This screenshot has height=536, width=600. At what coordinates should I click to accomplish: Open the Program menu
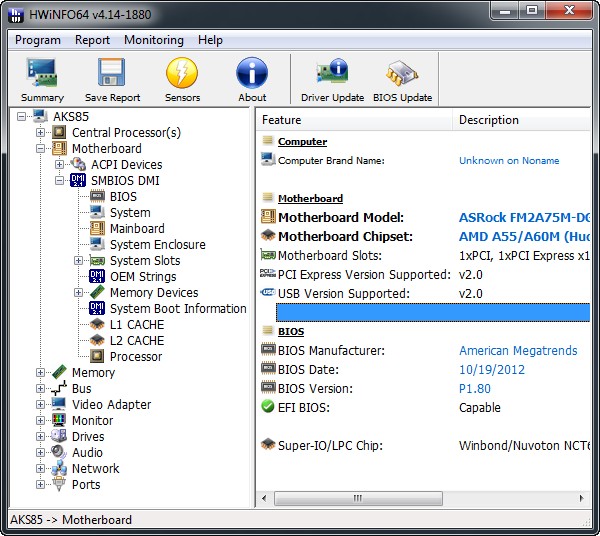tap(38, 40)
